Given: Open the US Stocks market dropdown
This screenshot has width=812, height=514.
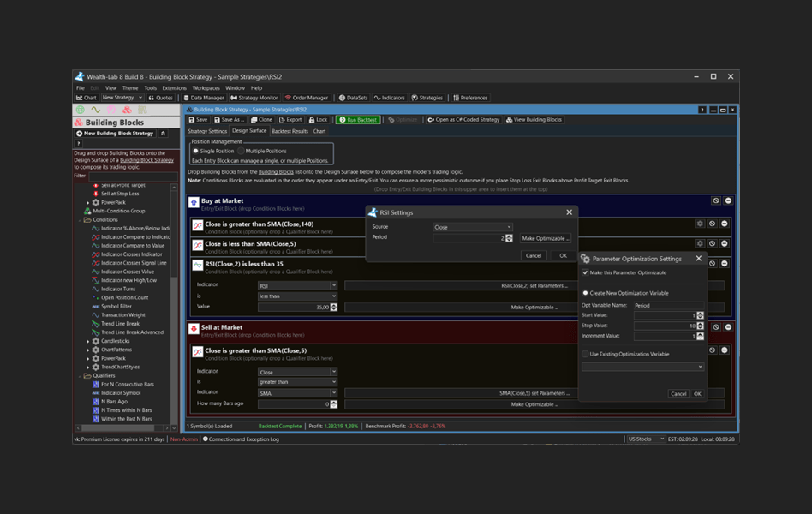Looking at the screenshot, I should click(x=646, y=439).
